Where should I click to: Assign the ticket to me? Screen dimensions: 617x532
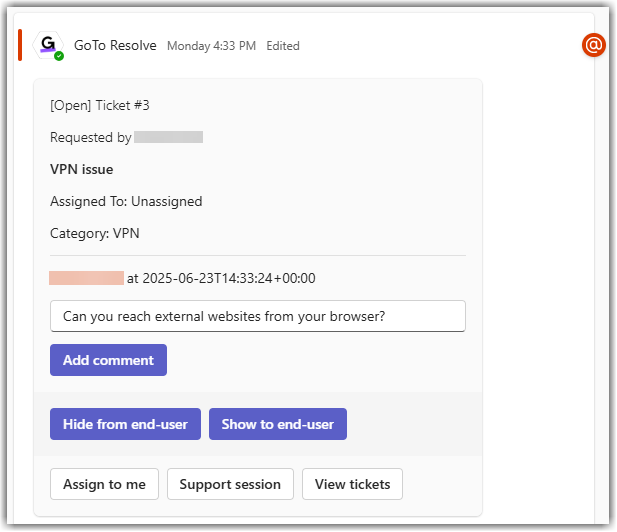pyautogui.click(x=104, y=484)
